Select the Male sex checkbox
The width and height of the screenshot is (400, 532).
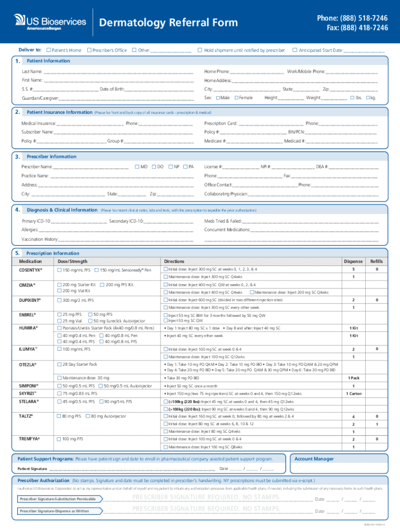pos(218,98)
